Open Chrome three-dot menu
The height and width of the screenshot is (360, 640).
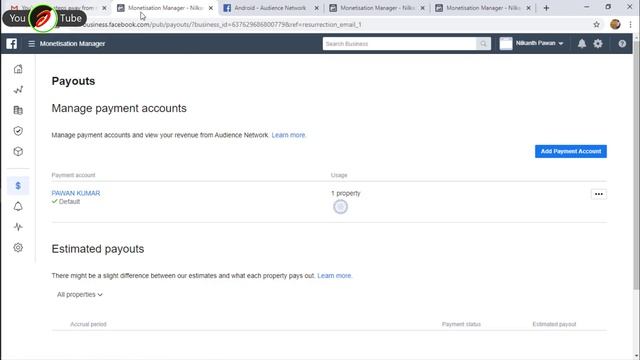tap(631, 24)
